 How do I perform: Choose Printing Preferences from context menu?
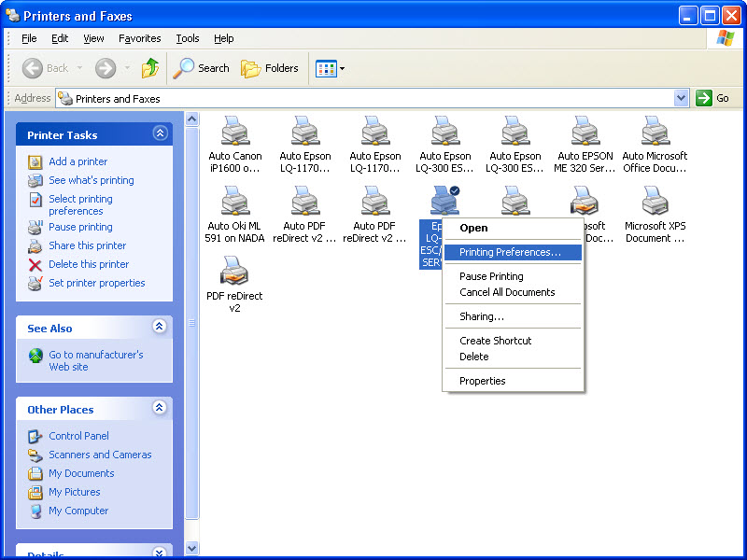click(x=510, y=252)
